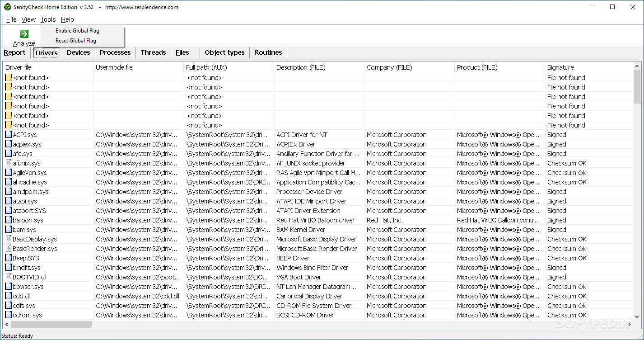Click the vertical scrollbar down arrow

[x=637, y=317]
